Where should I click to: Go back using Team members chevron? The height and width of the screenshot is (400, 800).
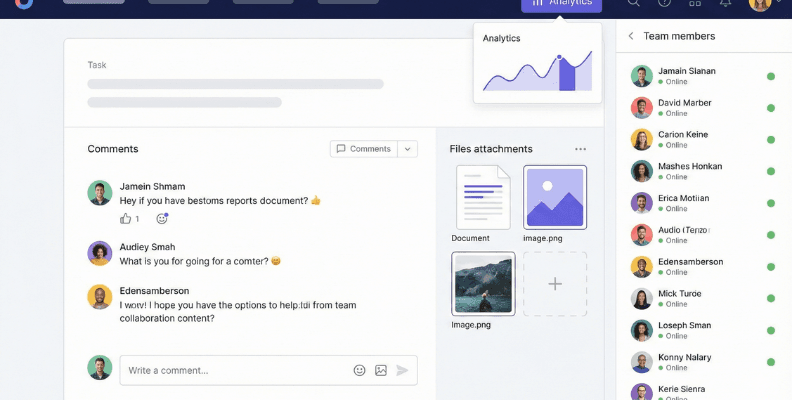click(x=631, y=36)
